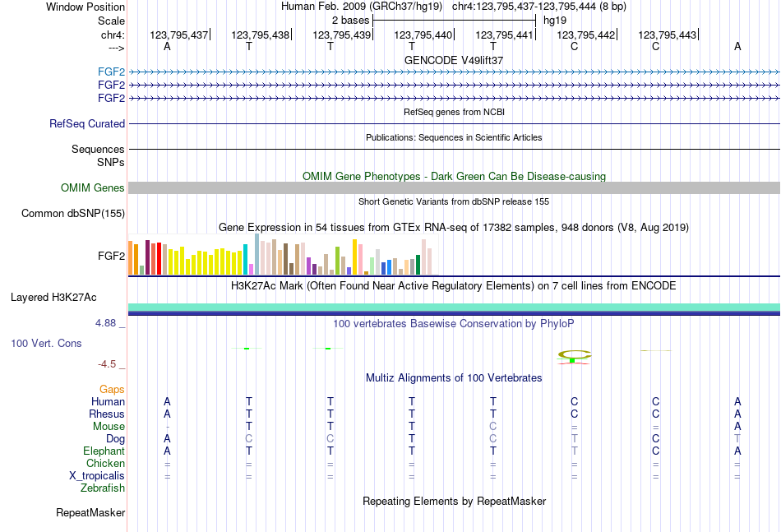Click the FGF2 label beside GTEx expression bars
781x532 pixels.
(x=111, y=256)
